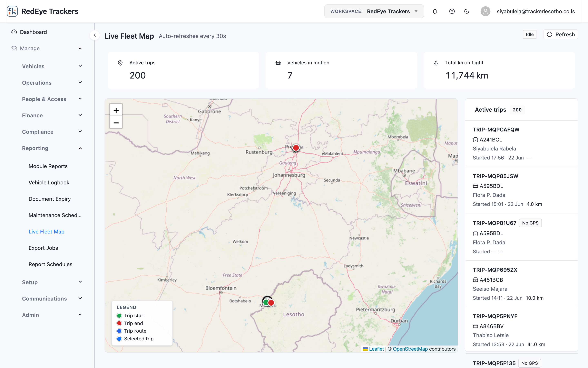Image resolution: width=588 pixels, height=368 pixels.
Task: Click the blue Trip route legend swatch
Action: point(119,331)
